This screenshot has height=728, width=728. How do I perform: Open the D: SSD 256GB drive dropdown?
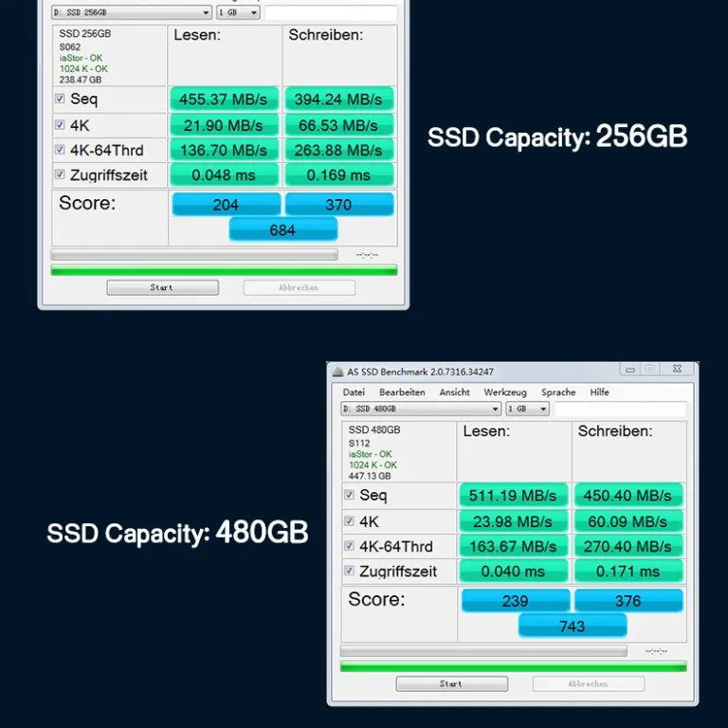click(x=132, y=12)
